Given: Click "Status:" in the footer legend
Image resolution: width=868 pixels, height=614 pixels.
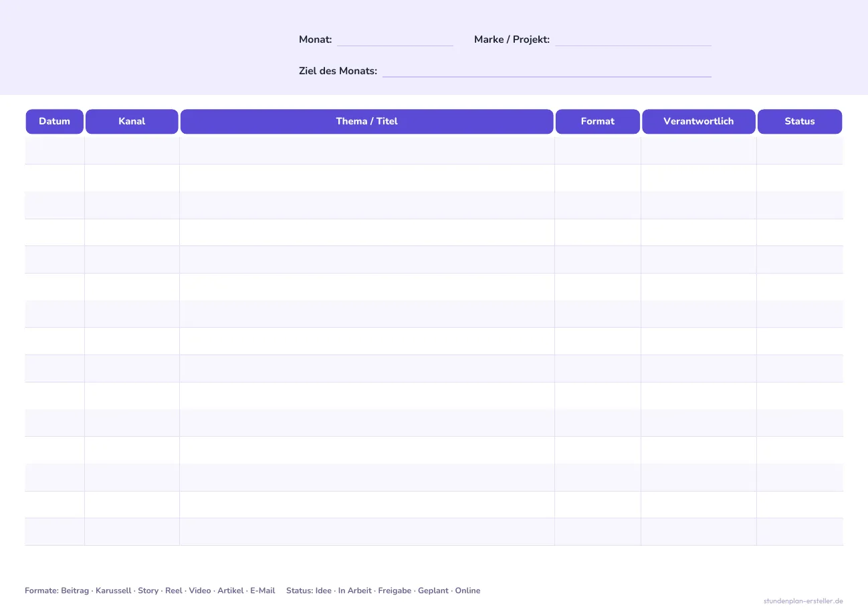Looking at the screenshot, I should [300, 591].
